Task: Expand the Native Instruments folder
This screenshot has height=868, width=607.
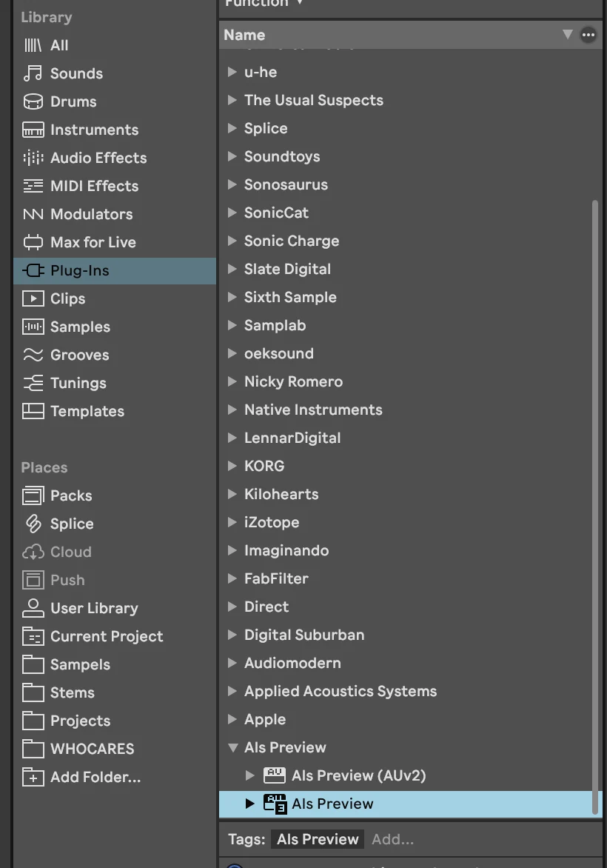Action: pyautogui.click(x=232, y=409)
